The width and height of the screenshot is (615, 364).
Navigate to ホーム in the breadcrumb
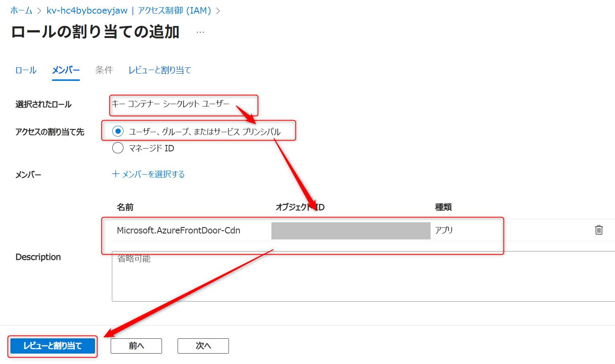[21, 11]
